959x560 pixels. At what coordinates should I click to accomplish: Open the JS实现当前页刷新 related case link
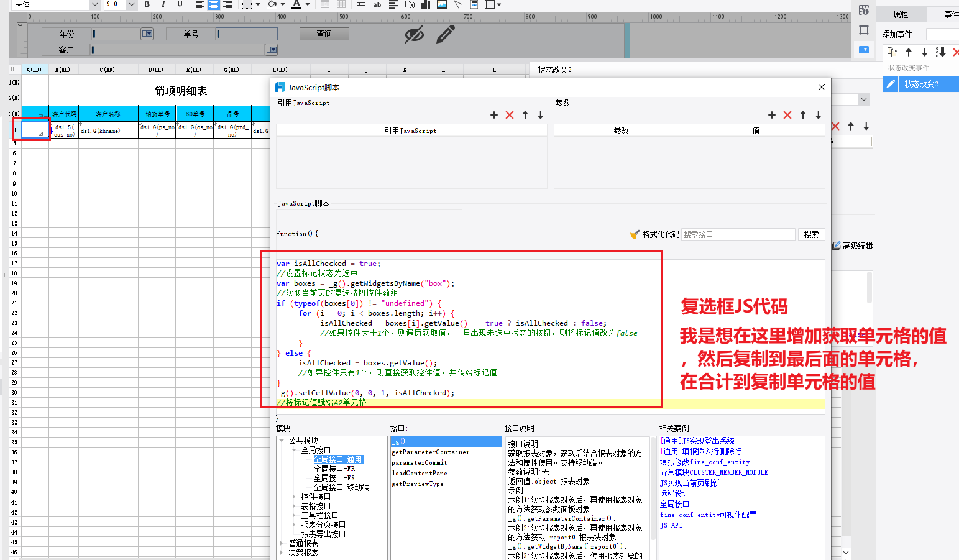click(x=689, y=483)
